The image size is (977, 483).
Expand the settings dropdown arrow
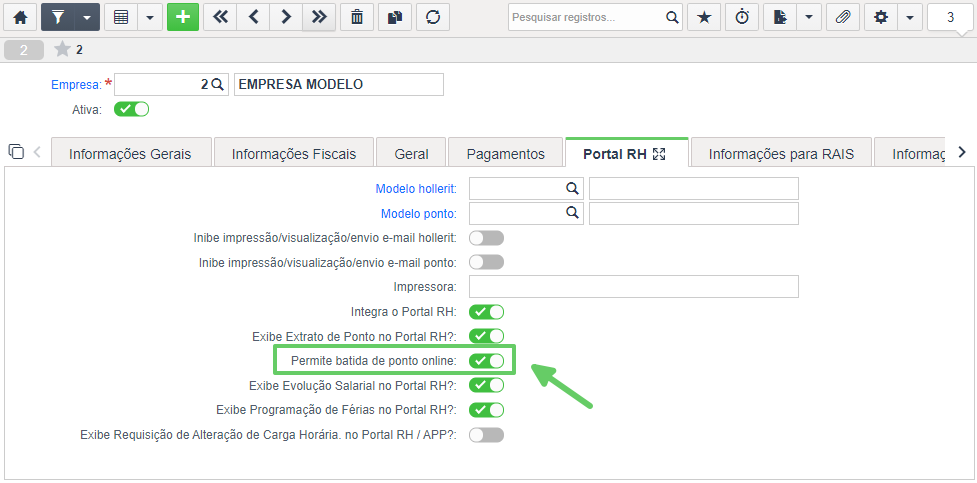[910, 17]
